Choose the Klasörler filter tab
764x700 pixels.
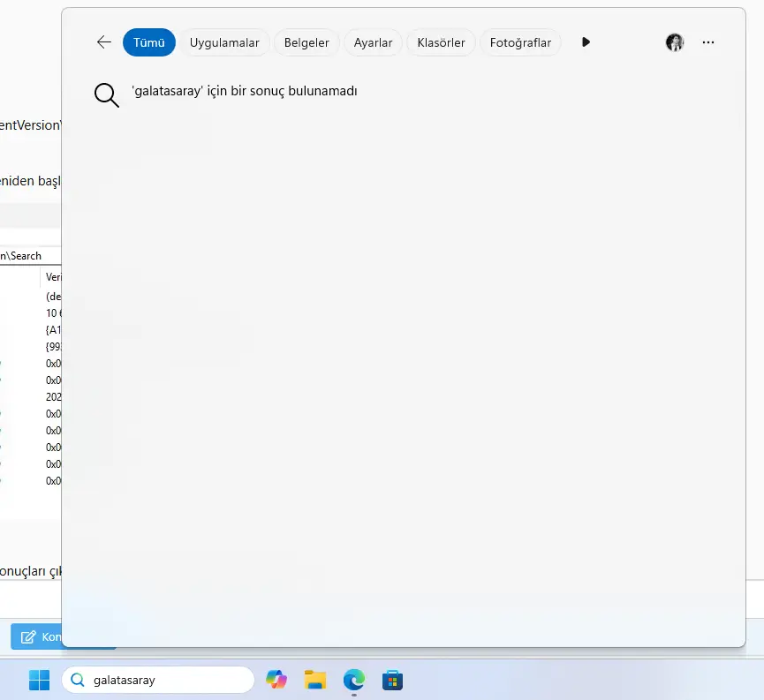coord(441,42)
